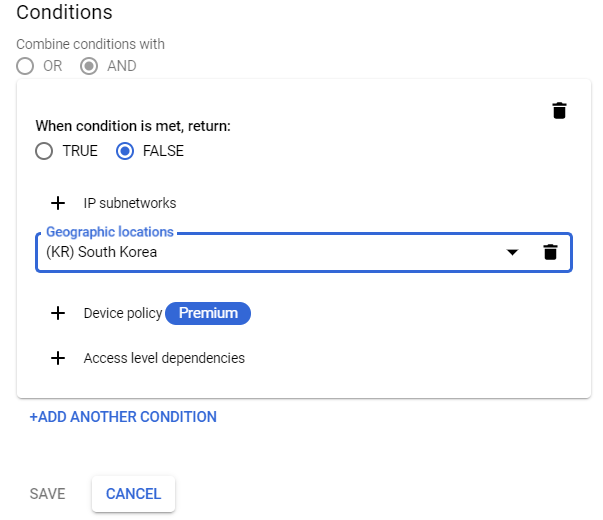Click the Conditions heading
This screenshot has height=520, width=603.
coord(64,12)
